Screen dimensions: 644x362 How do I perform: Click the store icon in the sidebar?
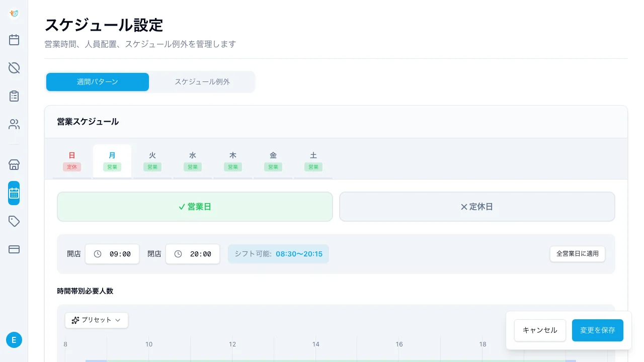[14, 164]
